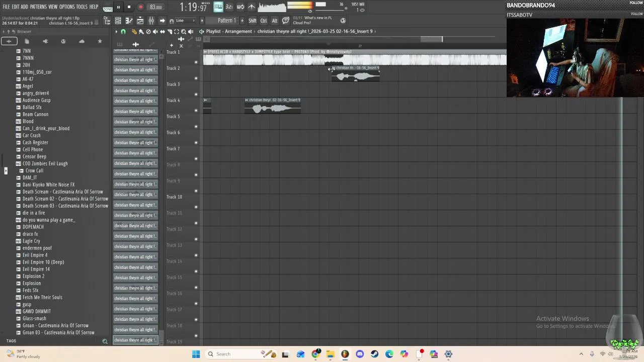
Task: Click the record button
Action: (x=140, y=7)
